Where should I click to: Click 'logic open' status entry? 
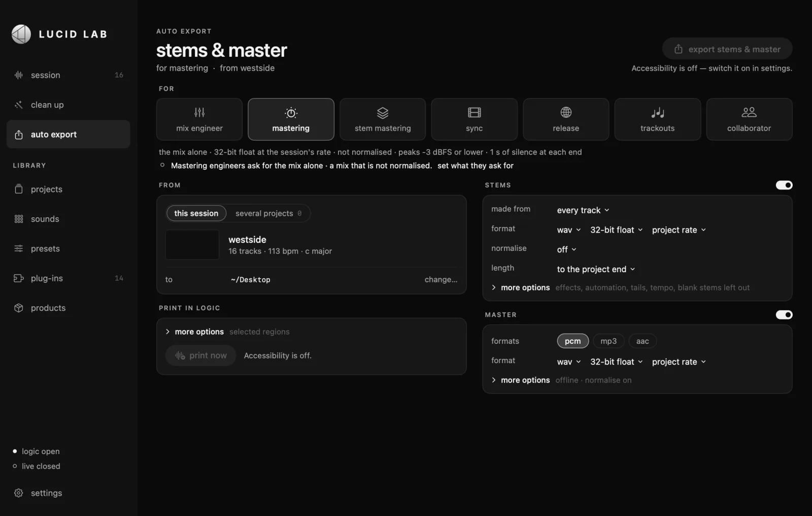tap(36, 451)
